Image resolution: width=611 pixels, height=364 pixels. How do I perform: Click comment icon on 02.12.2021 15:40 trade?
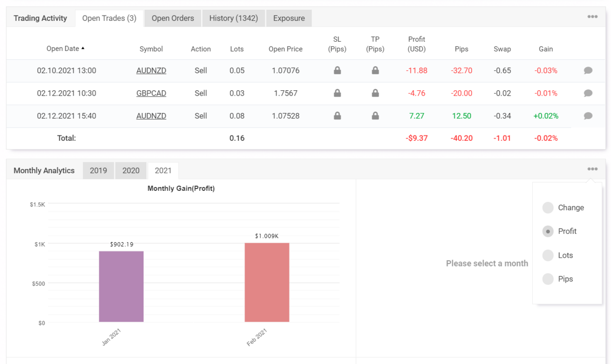tap(588, 116)
